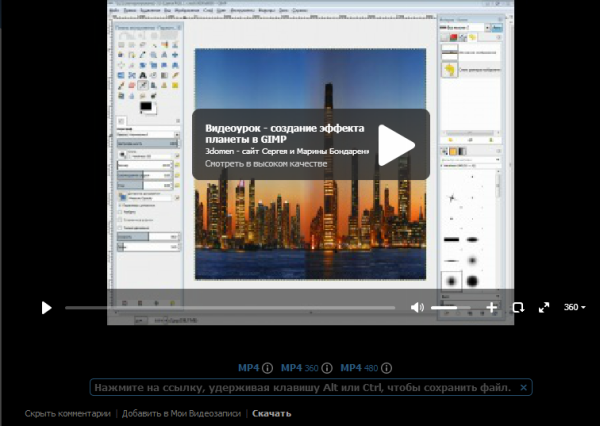
Task: Click the volume level slider
Action: click(x=451, y=307)
